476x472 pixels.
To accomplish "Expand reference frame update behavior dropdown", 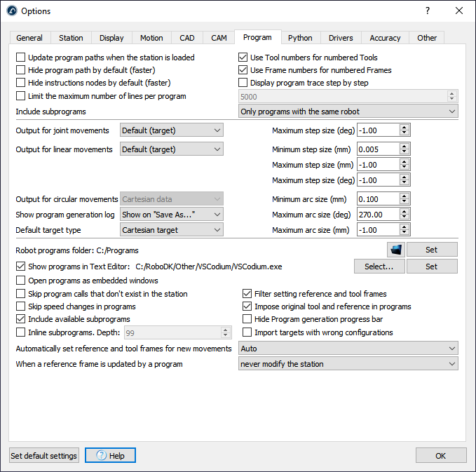I will [x=348, y=364].
